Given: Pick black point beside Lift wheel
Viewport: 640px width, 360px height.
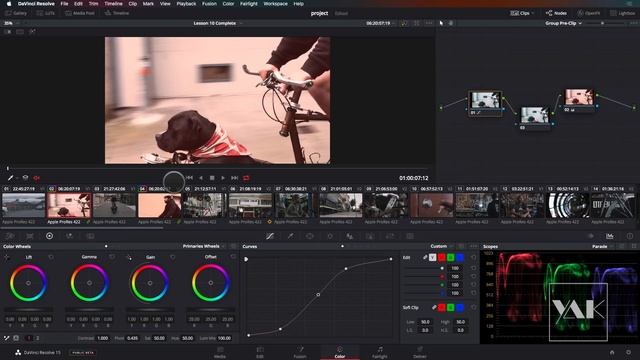Looking at the screenshot, I should [7, 257].
